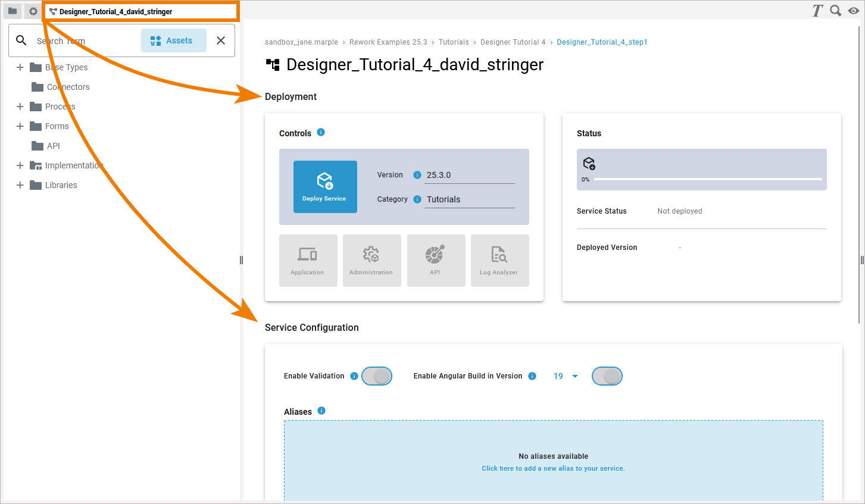Click the link to add a new alias
This screenshot has width=865, height=504.
pos(553,468)
